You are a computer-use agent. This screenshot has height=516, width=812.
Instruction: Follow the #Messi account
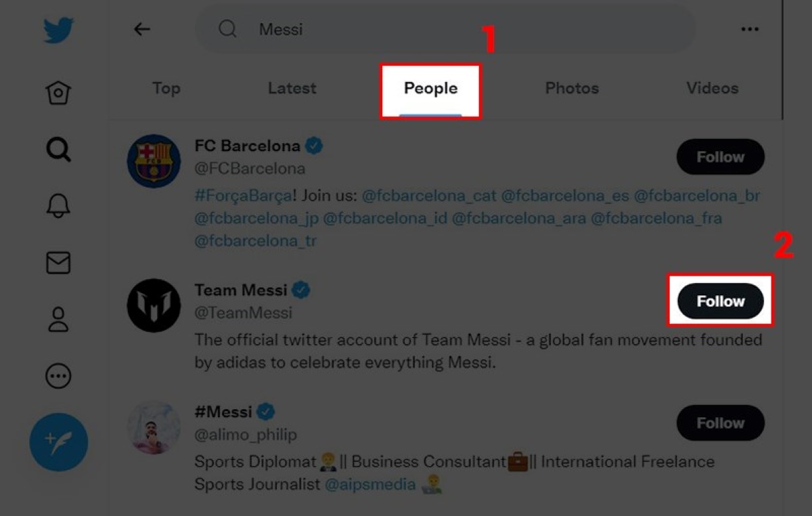(720, 423)
